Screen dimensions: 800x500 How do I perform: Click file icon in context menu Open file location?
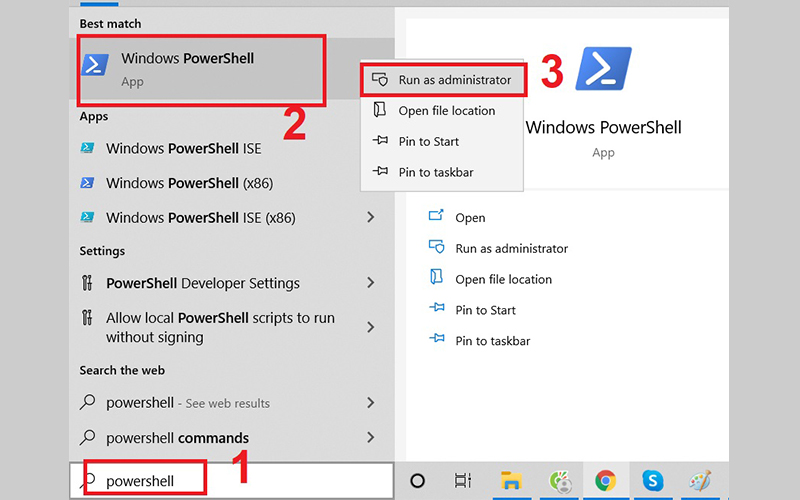[380, 109]
